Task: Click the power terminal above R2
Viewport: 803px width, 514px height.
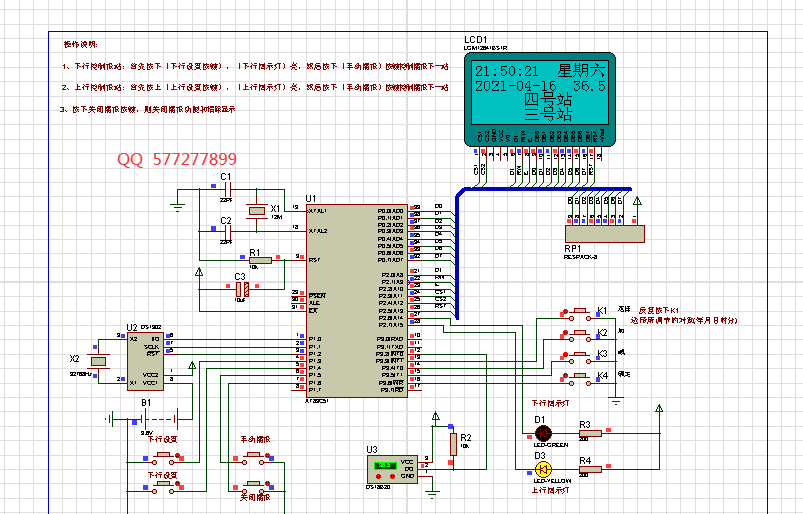Action: [435, 416]
